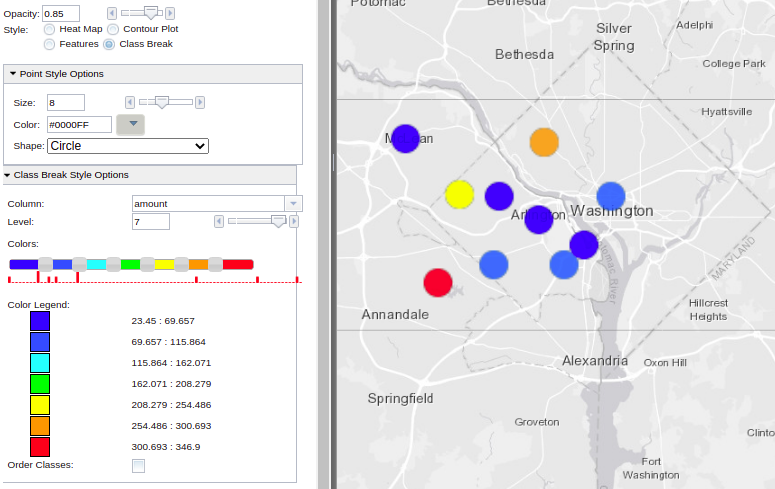The image size is (775, 489).
Task: Click the red legend color swatch
Action: pyautogui.click(x=40, y=446)
